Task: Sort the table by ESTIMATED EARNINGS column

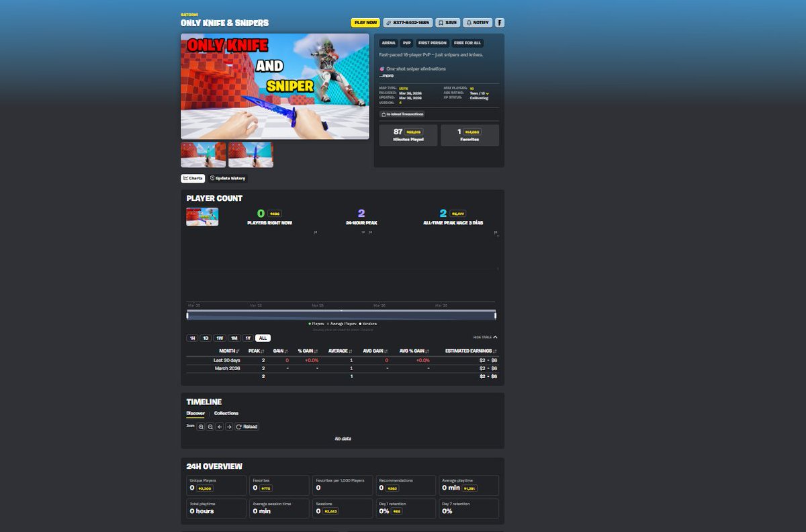Action: [x=471, y=351]
